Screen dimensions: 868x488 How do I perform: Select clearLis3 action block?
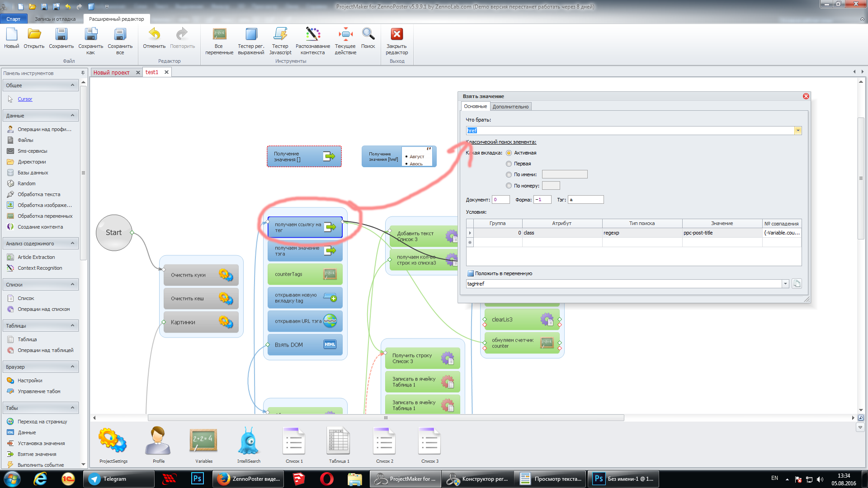click(x=522, y=319)
